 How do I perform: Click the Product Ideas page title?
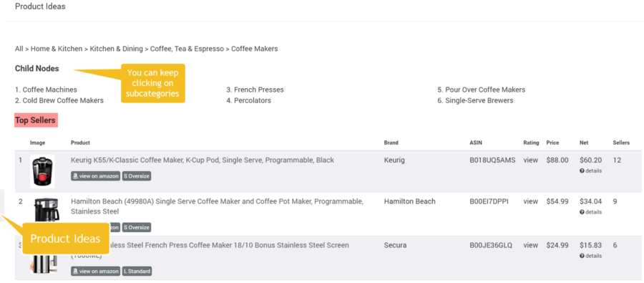(40, 6)
